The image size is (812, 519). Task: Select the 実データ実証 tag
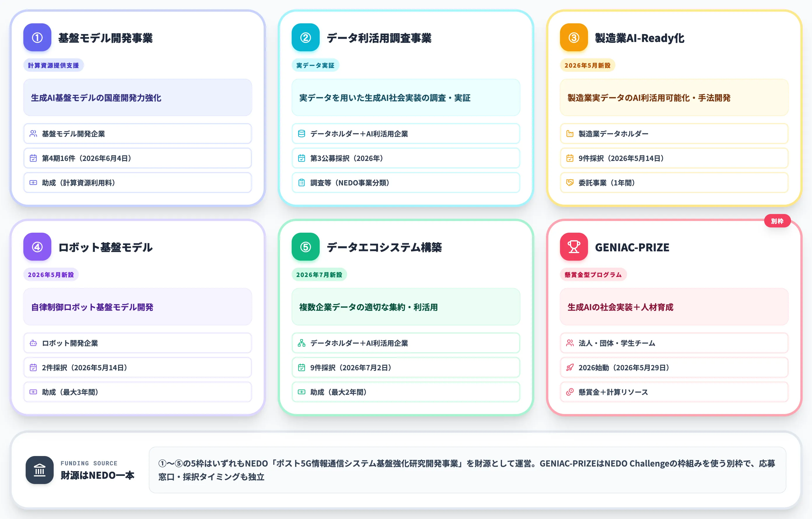(x=315, y=65)
